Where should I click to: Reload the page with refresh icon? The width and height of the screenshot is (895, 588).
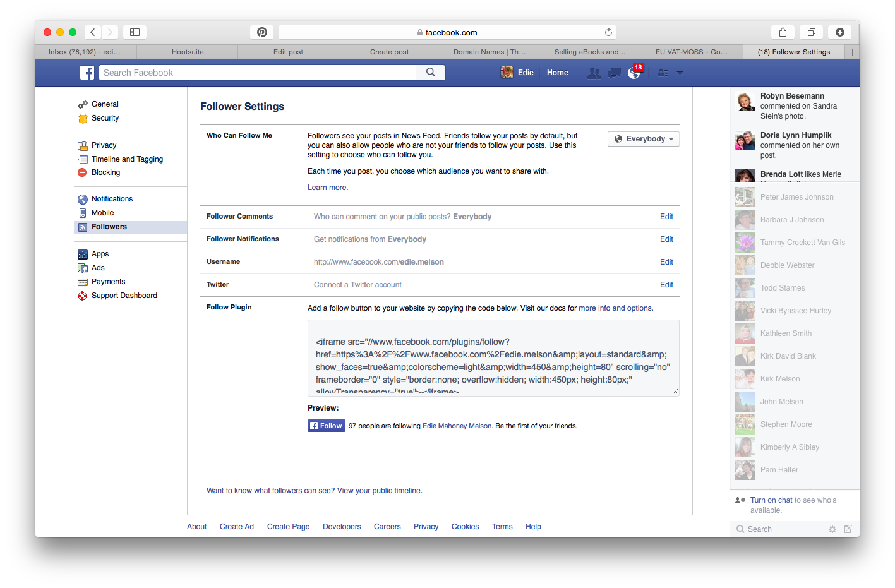(x=608, y=32)
